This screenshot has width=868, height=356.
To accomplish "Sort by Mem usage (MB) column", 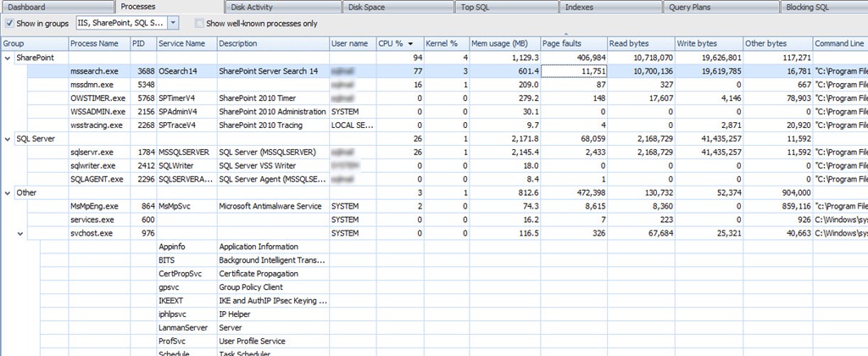I will tap(504, 43).
